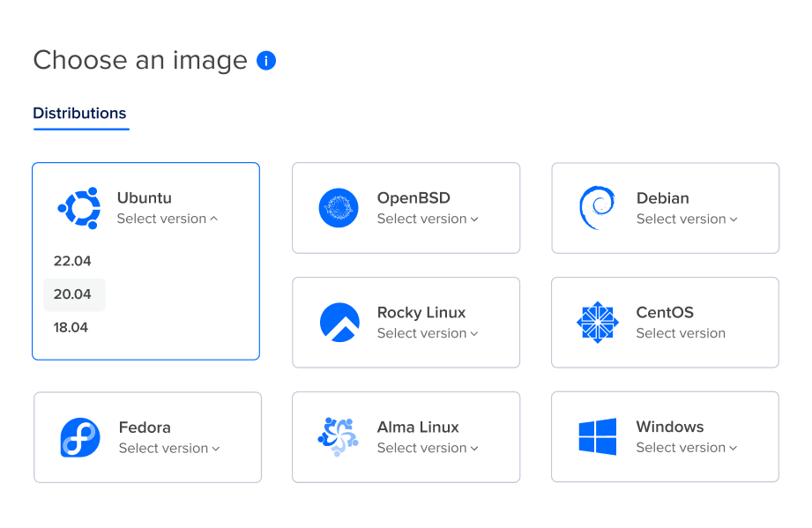Screen dimensions: 812x528
Task: Open the Rocky Linux Select version dropdown
Action: coord(428,333)
